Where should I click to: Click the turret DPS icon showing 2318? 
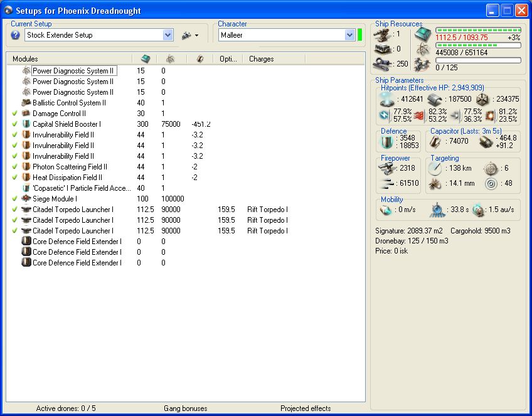coord(387,168)
